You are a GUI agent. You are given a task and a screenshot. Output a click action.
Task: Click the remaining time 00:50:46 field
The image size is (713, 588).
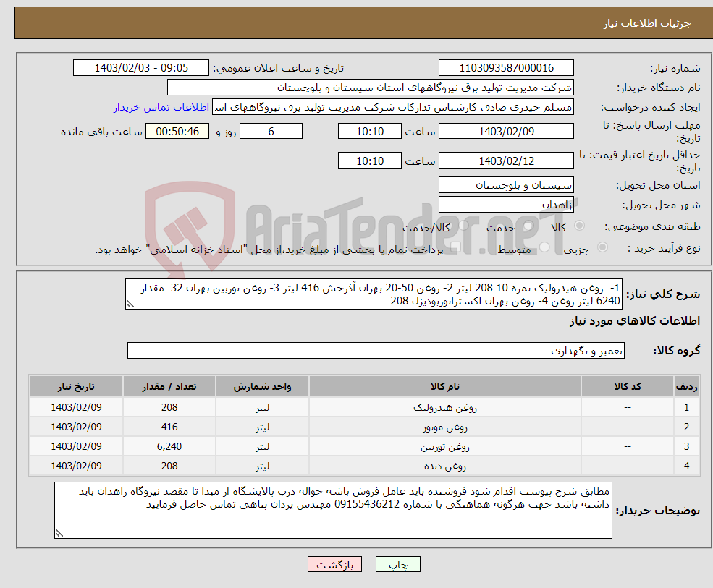(177, 132)
